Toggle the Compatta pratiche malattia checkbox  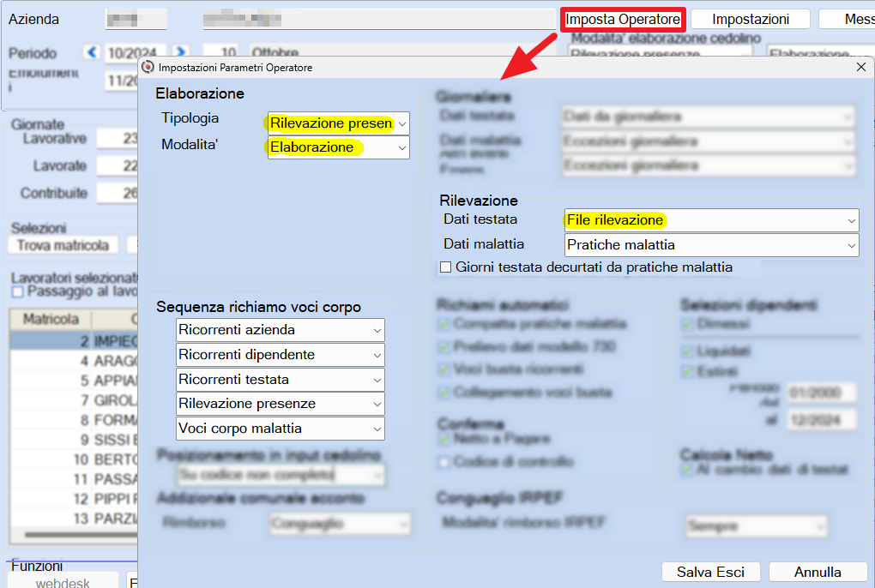coord(444,324)
